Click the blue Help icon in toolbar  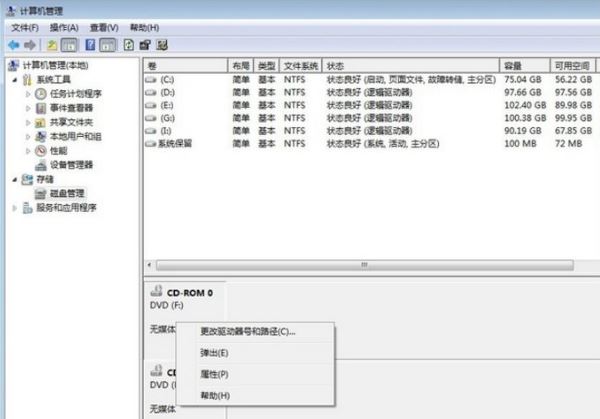pyautogui.click(x=91, y=44)
